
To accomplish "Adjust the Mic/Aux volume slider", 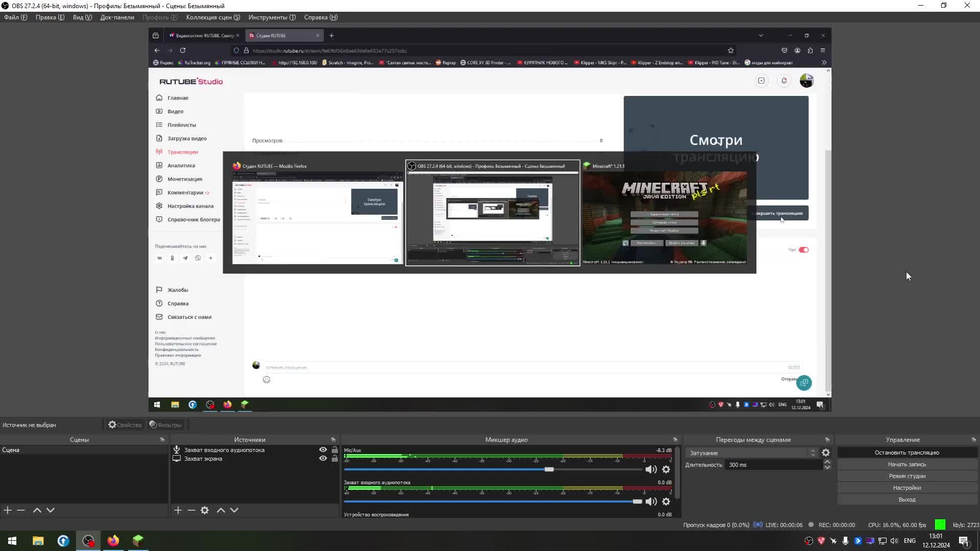I will [549, 469].
